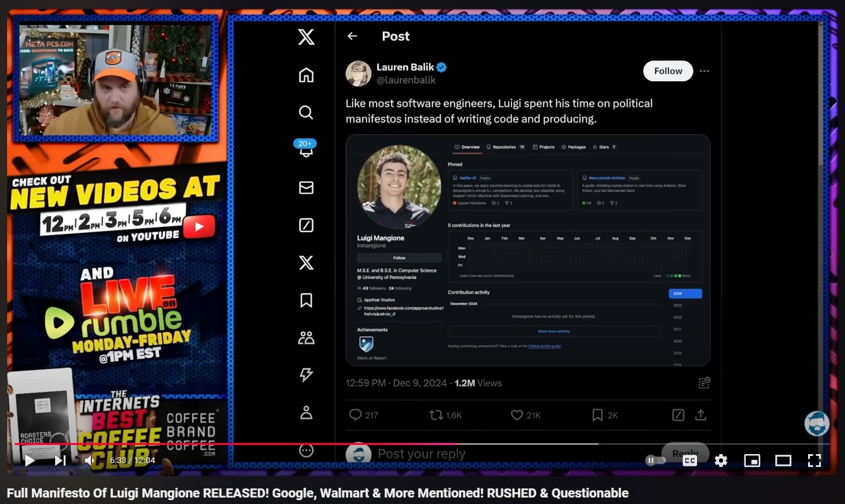The height and width of the screenshot is (504, 845).
Task: Mute the video using the speaker icon
Action: [89, 461]
